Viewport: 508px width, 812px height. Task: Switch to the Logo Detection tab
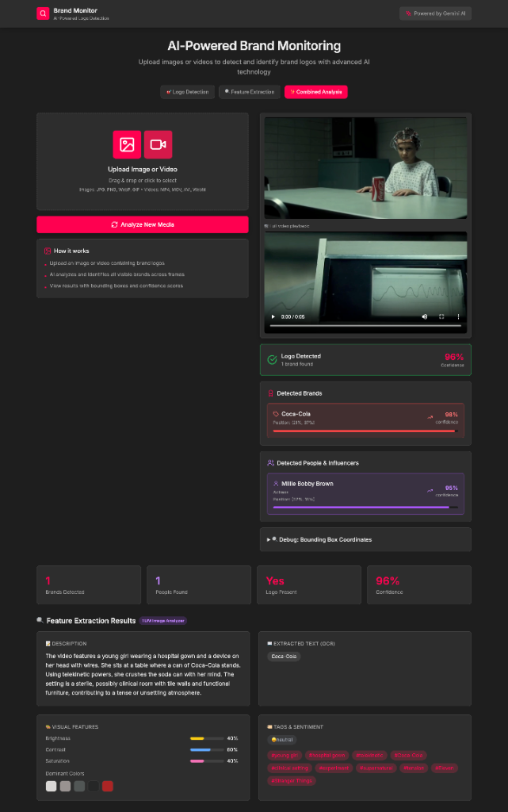pyautogui.click(x=187, y=92)
